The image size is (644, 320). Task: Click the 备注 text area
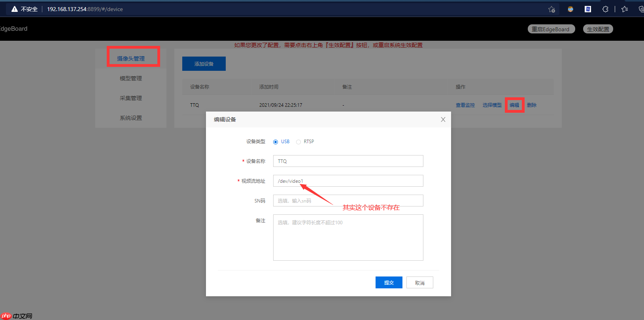[348, 237]
